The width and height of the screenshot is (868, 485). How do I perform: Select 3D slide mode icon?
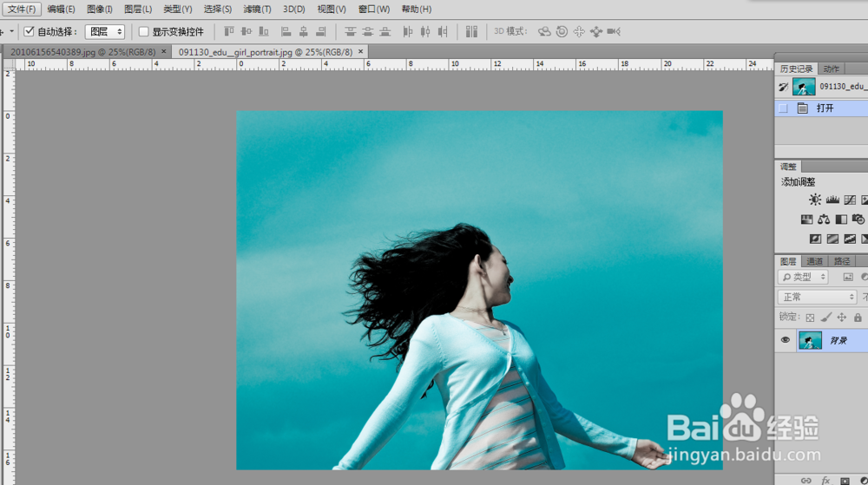click(596, 31)
